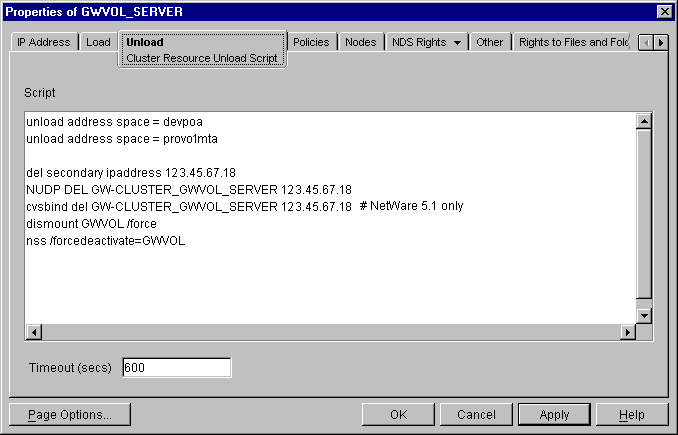This screenshot has width=678, height=435.
Task: Select the Nodes tab
Action: coord(360,42)
